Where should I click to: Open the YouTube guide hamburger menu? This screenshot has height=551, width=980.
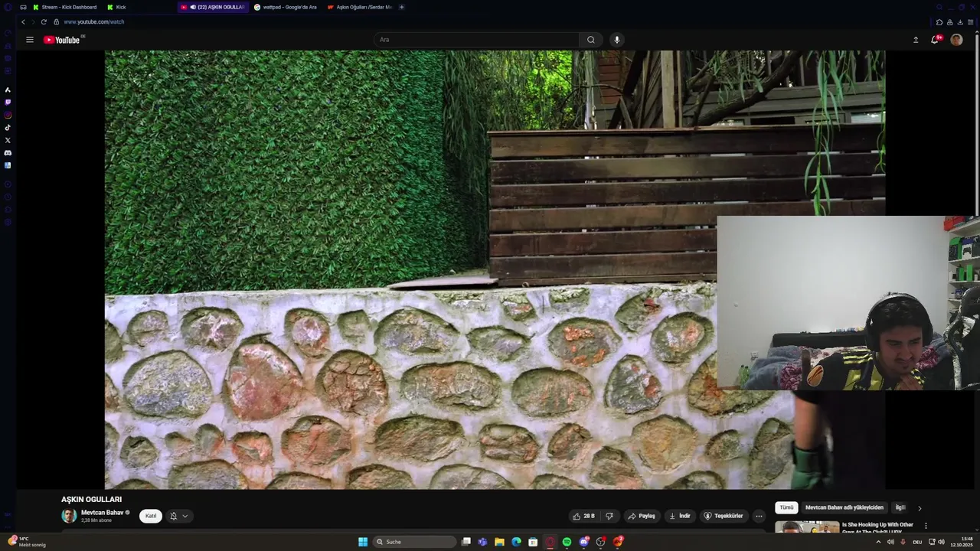coord(30,40)
